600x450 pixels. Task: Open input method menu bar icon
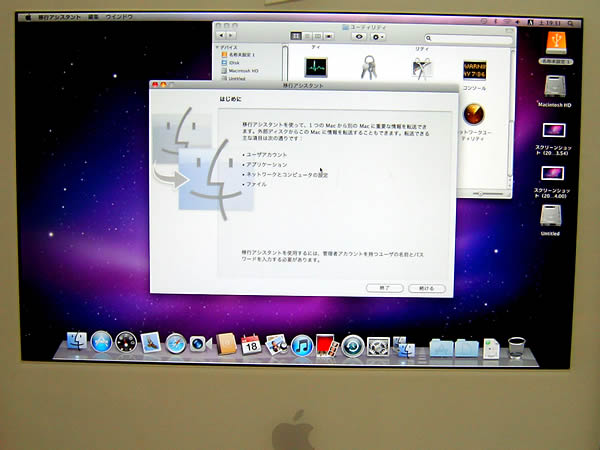pos(530,23)
